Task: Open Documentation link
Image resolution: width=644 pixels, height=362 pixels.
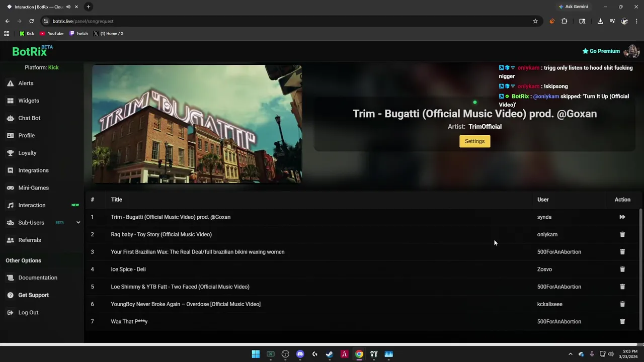Action: [38, 278]
